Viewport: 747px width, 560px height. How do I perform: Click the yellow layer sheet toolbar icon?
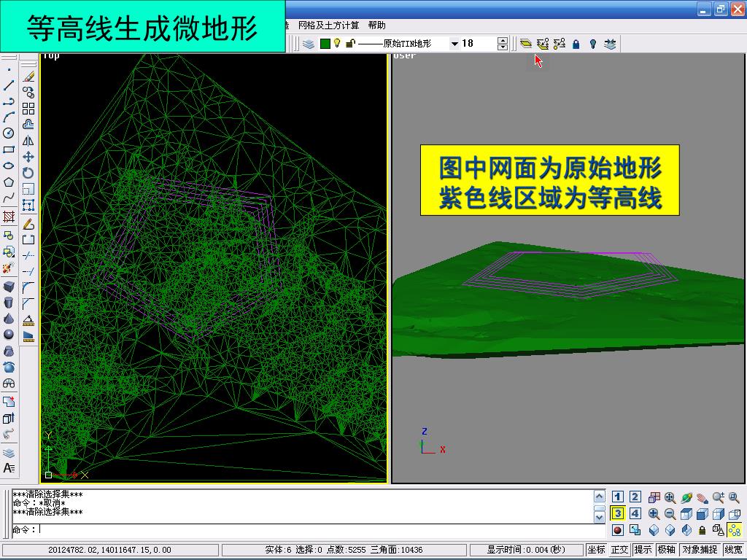(526, 44)
